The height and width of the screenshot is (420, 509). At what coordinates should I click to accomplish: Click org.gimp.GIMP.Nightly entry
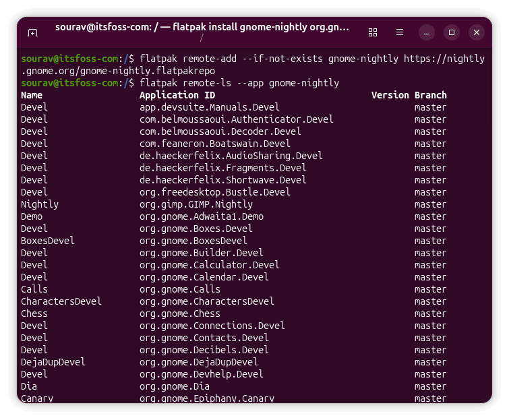pos(196,204)
